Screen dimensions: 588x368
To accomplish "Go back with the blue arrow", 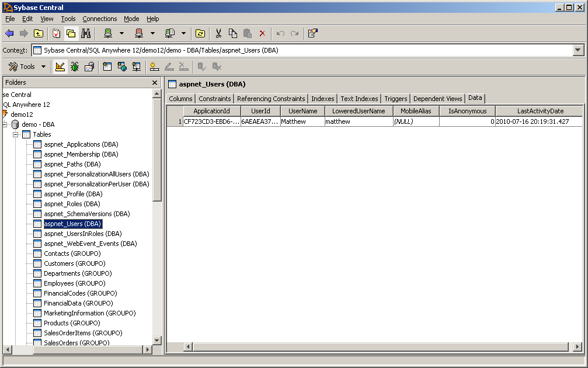I will point(9,33).
